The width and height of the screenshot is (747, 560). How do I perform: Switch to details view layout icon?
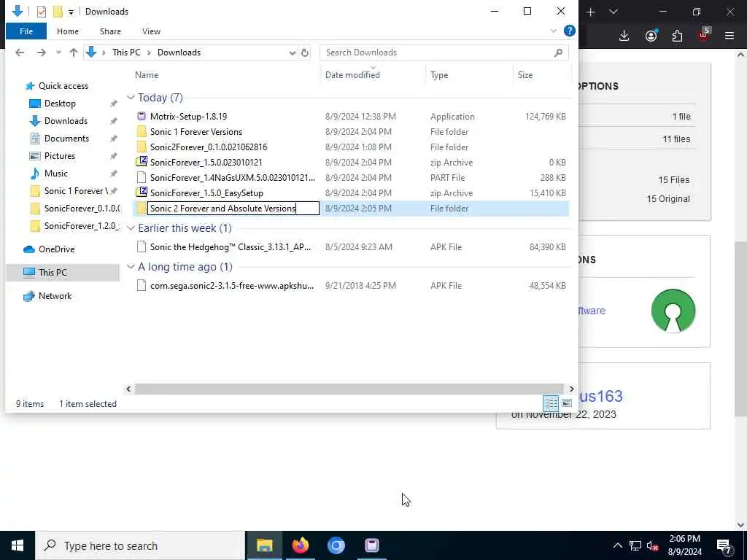551,403
